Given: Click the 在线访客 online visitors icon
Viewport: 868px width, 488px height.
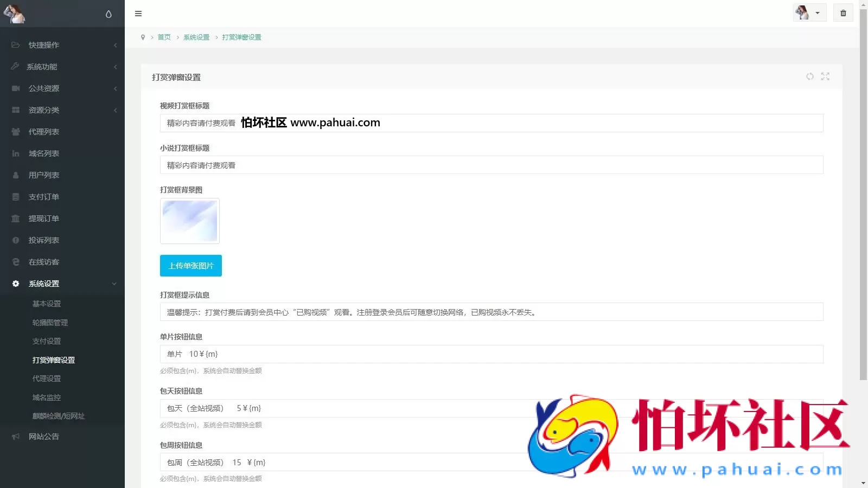Looking at the screenshot, I should pyautogui.click(x=15, y=261).
